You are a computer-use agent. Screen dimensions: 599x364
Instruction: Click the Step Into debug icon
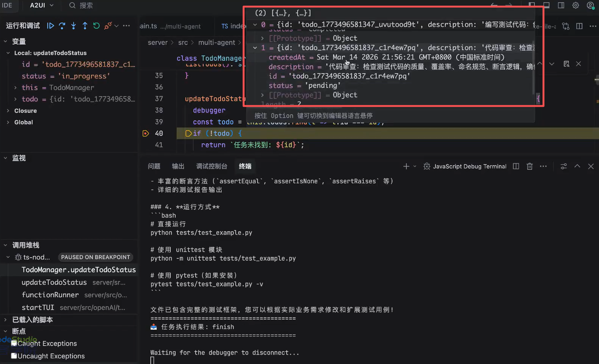coord(74,26)
